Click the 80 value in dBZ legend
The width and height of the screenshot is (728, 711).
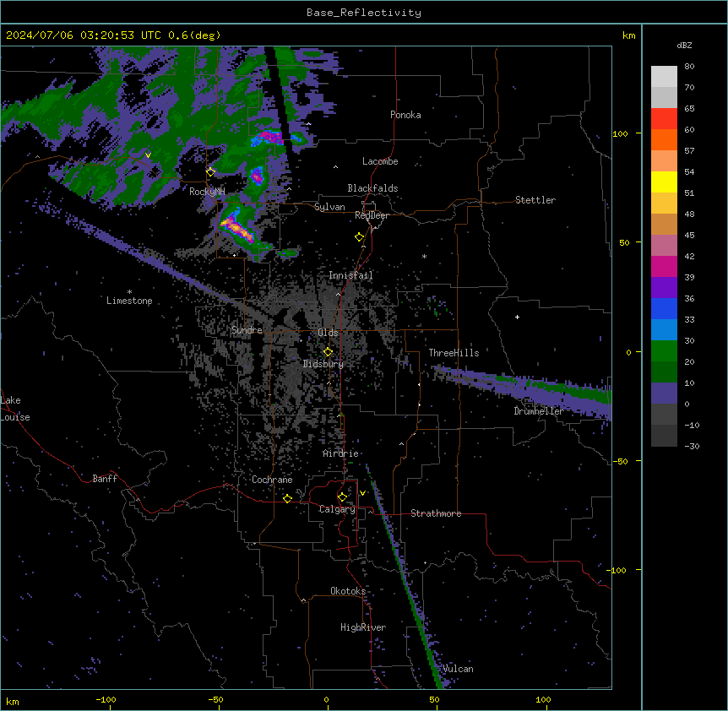[689, 67]
